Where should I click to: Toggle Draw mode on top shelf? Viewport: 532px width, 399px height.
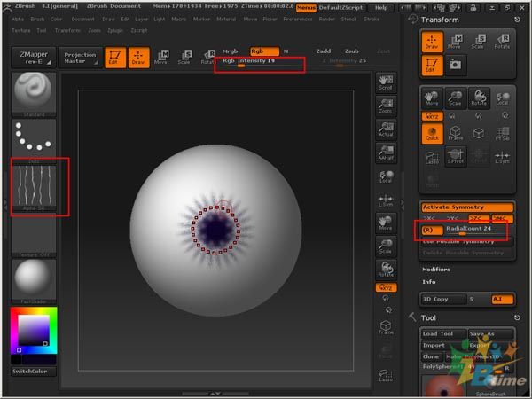click(x=138, y=58)
